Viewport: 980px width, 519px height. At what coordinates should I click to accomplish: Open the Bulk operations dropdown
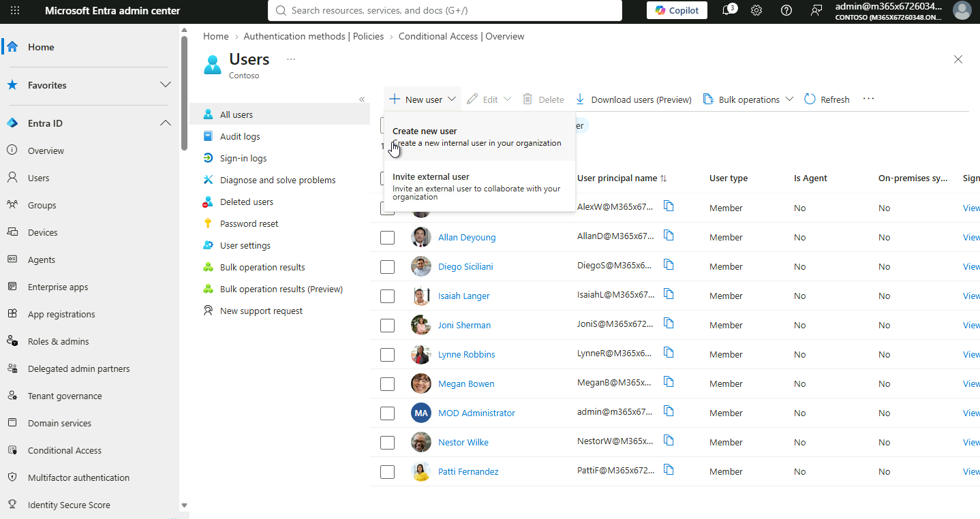click(748, 99)
